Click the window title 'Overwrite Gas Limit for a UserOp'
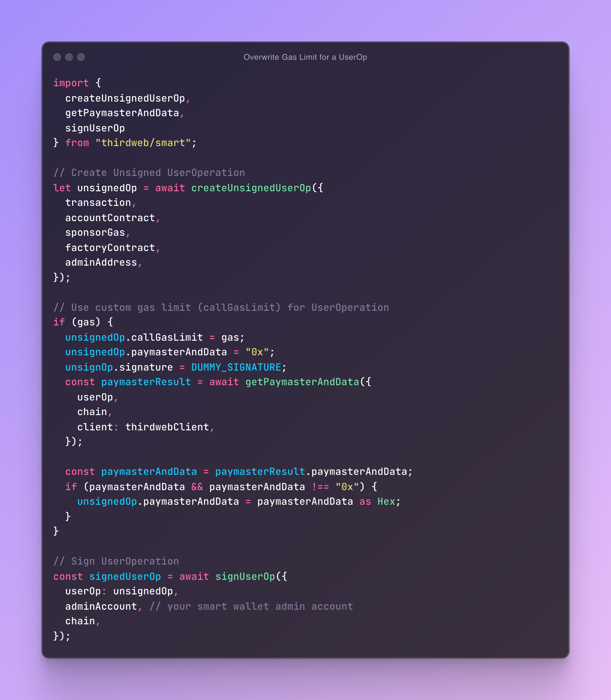Viewport: 611px width, 700px height. point(305,57)
